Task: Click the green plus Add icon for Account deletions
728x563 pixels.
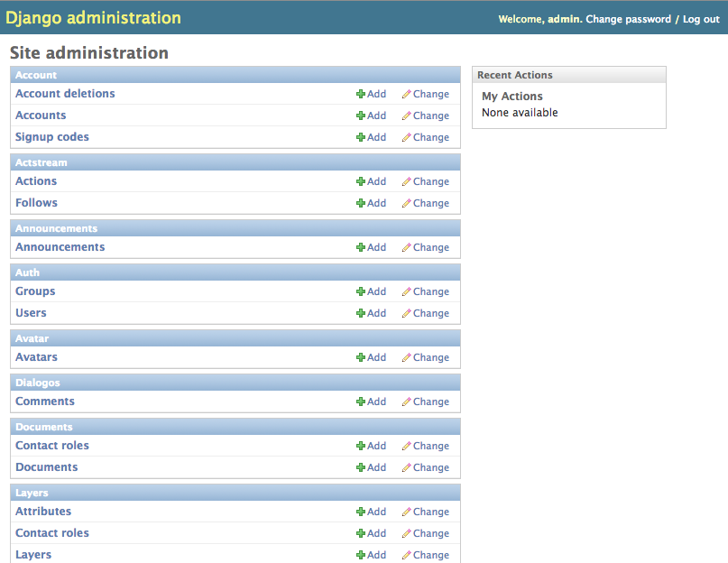Action: [360, 94]
